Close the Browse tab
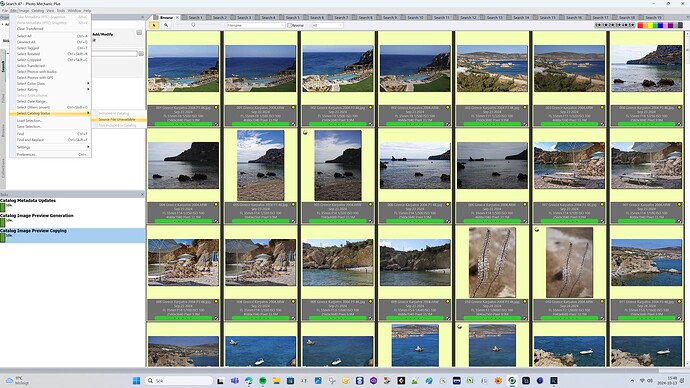The height and width of the screenshot is (388, 690). point(177,18)
